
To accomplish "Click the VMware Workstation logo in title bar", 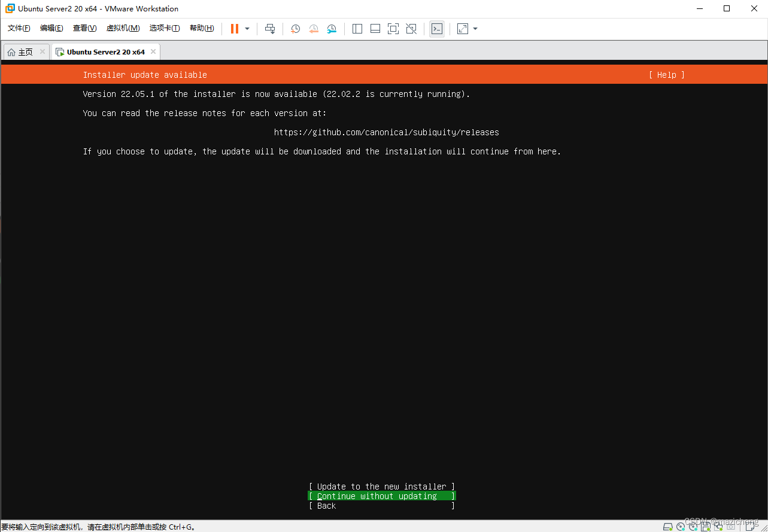I will [x=10, y=8].
